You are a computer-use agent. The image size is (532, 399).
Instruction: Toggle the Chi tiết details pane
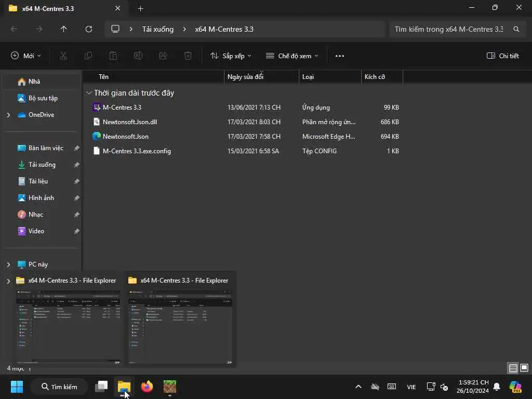503,56
